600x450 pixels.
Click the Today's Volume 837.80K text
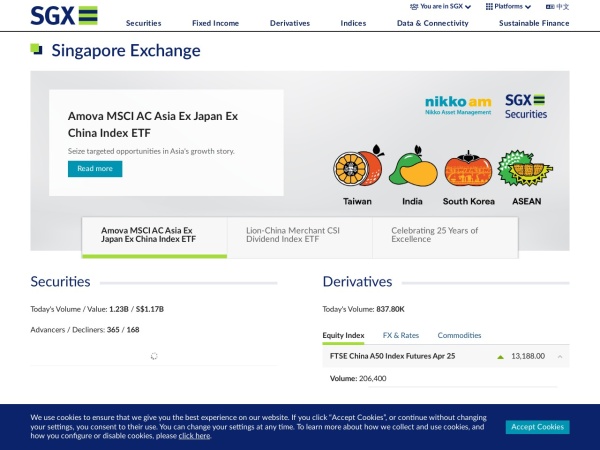364,309
